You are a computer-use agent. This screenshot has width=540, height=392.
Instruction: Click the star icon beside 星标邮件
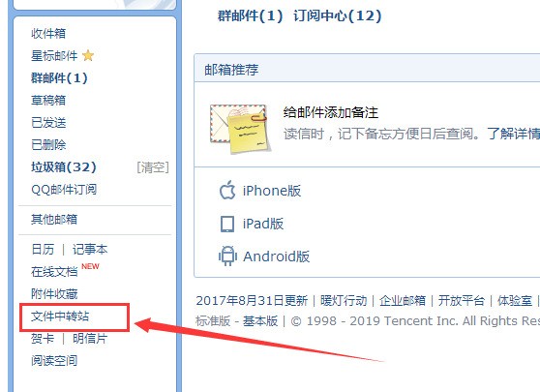88,55
